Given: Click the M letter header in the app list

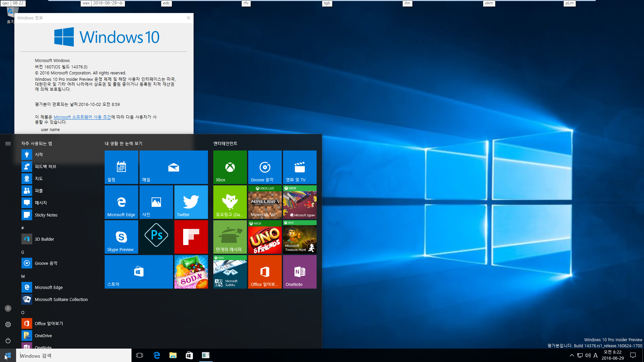Looking at the screenshot, I should point(23,276).
